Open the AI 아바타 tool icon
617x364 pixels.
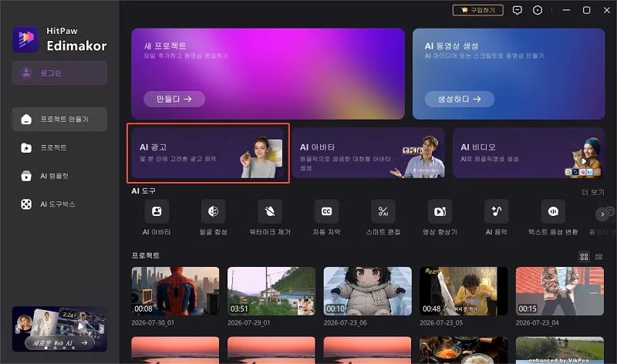[x=157, y=211]
